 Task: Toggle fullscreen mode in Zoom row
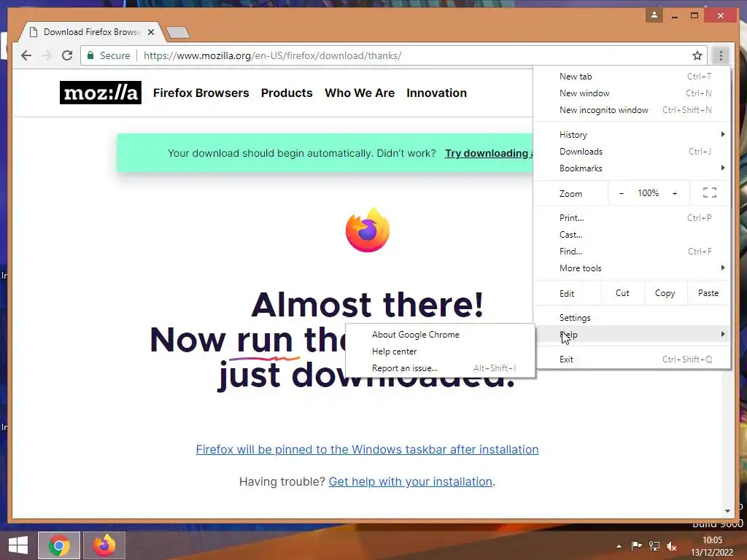[x=709, y=192]
